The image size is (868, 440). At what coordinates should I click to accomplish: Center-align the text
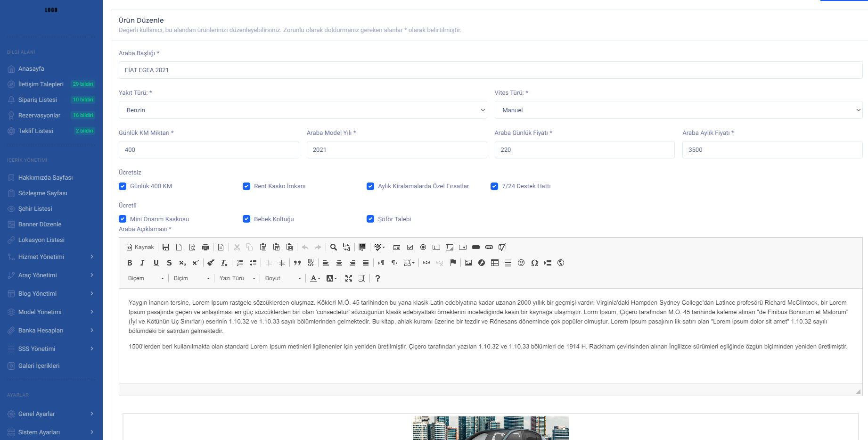[339, 263]
